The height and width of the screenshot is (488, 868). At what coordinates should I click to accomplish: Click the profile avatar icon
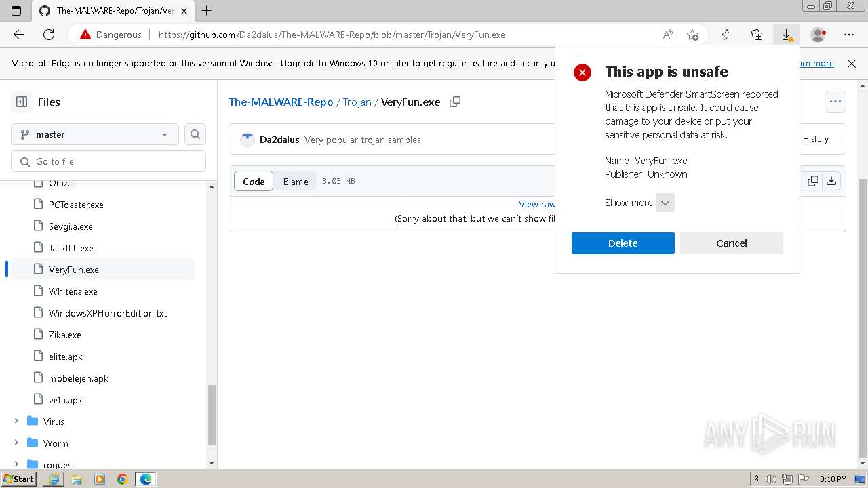click(818, 35)
